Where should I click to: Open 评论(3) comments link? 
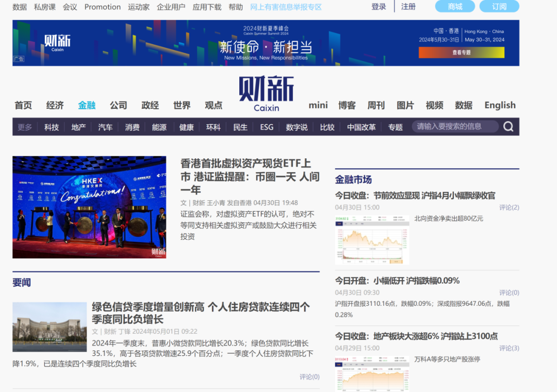tap(509, 348)
